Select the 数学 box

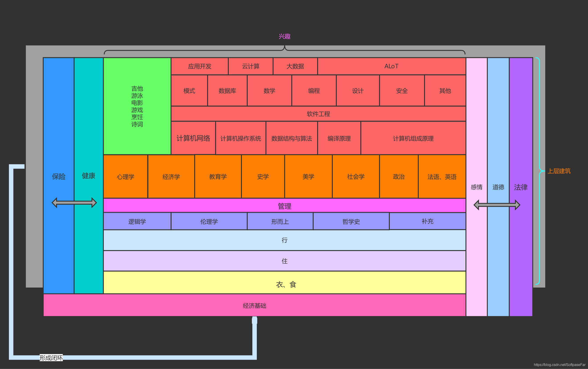coord(269,91)
